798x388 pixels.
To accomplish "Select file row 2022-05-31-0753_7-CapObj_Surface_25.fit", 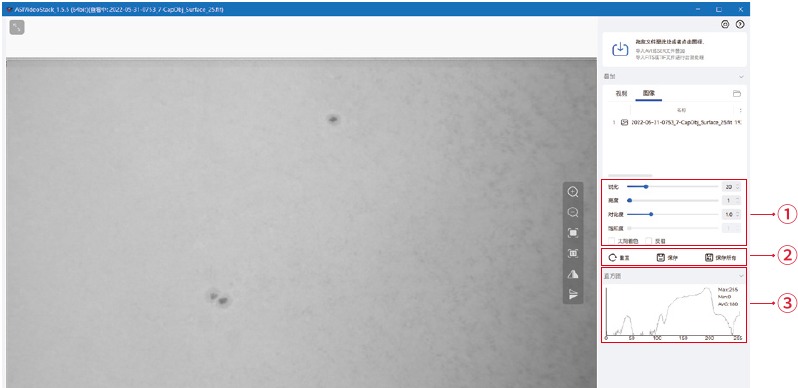I will tap(675, 123).
